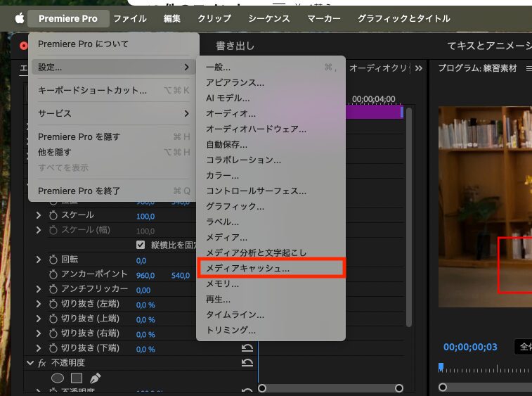Open コラボレーション... settings

tap(271, 160)
